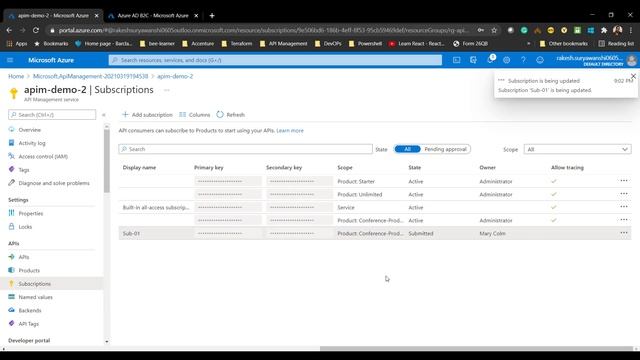Open portal Settings gear
Screen dimensions: 640x360
click(x=507, y=60)
